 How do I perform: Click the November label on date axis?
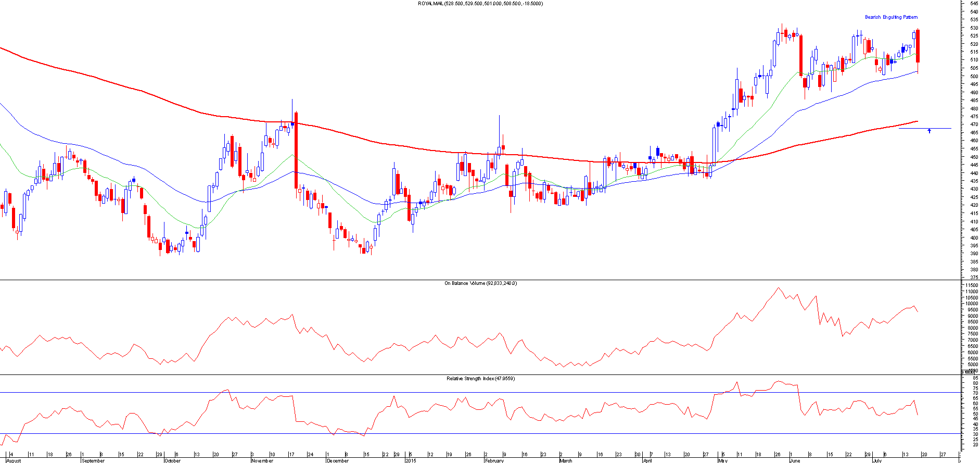(262, 460)
